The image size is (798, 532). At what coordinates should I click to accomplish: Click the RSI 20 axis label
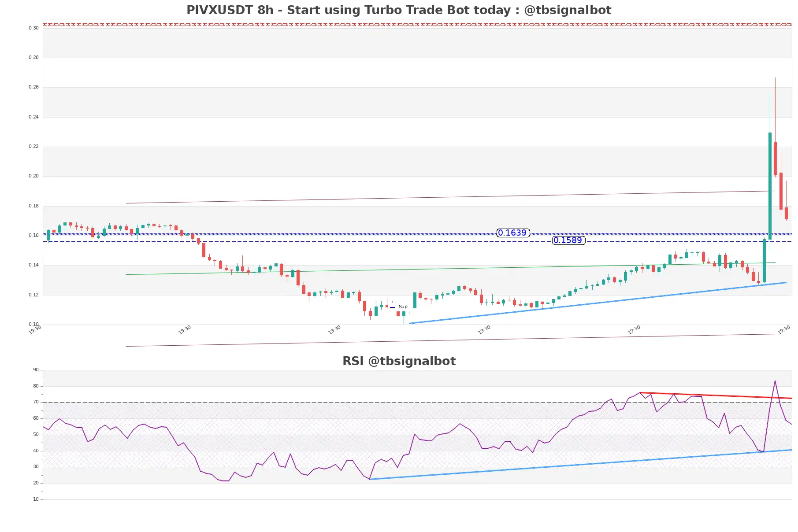coord(36,483)
